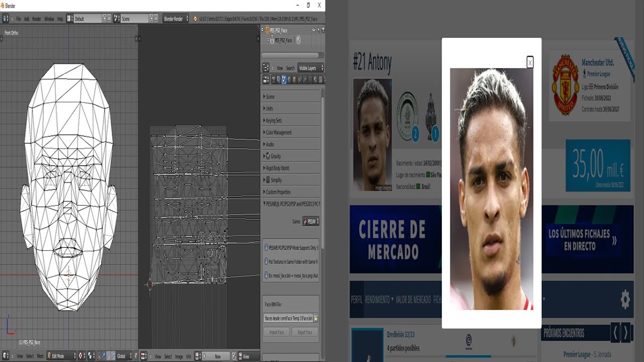Screen dimensions: 644x362
Task: Click the Face BIN File path field
Action: point(287,318)
